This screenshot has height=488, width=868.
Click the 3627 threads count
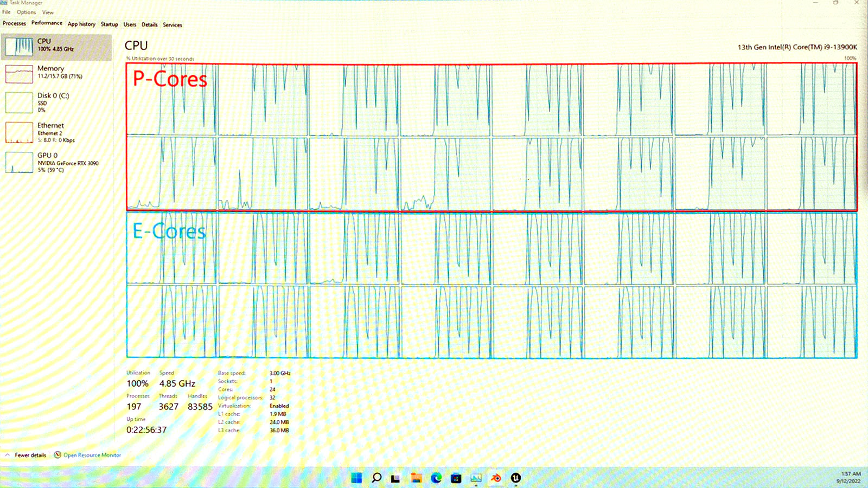pyautogui.click(x=169, y=407)
